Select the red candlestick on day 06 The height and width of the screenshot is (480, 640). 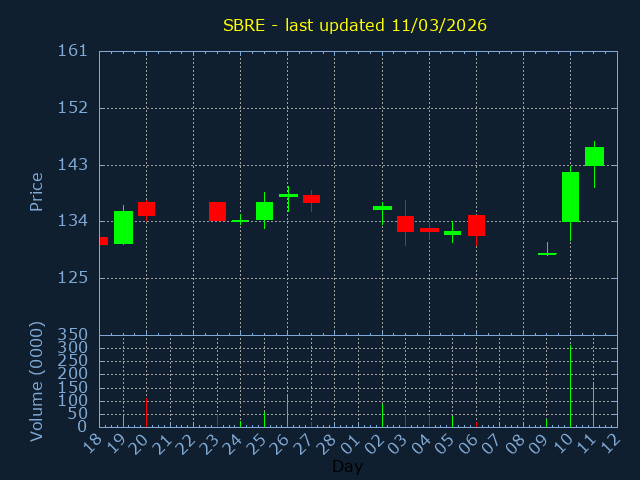tap(476, 225)
